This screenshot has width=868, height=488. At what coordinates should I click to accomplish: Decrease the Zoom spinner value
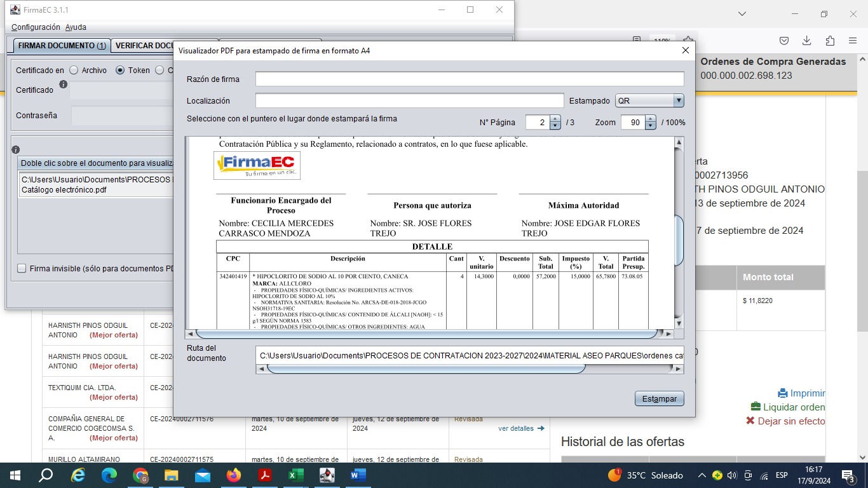pos(650,126)
